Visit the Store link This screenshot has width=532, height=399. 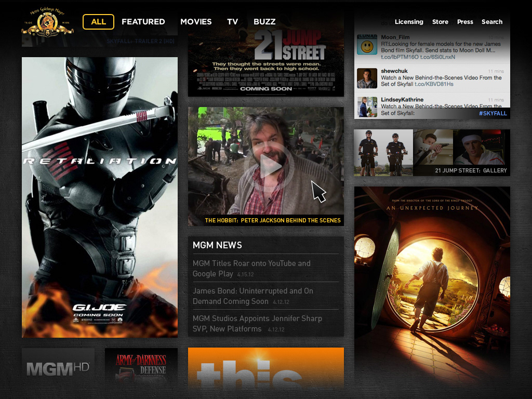pos(440,22)
